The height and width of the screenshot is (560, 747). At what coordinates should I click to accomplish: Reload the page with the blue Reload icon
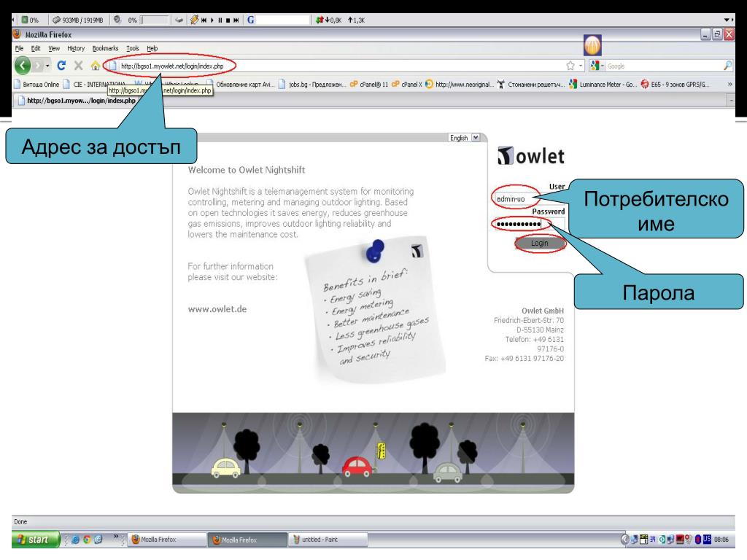[x=61, y=65]
